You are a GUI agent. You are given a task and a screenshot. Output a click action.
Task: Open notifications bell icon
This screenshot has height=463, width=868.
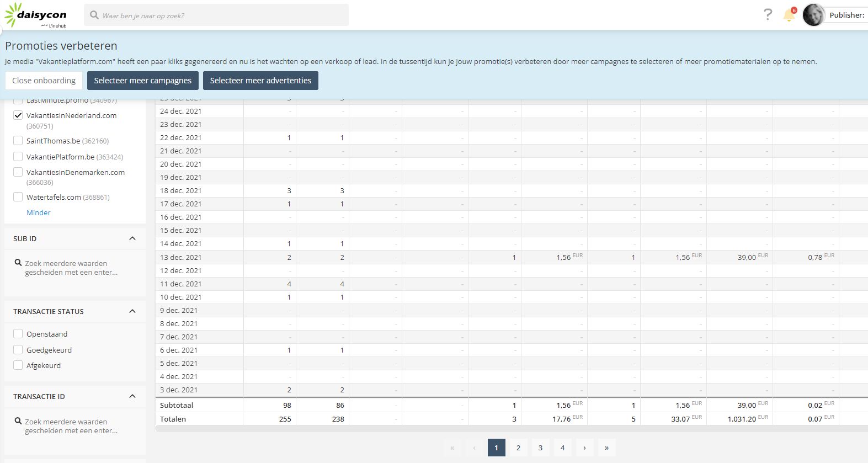(789, 15)
